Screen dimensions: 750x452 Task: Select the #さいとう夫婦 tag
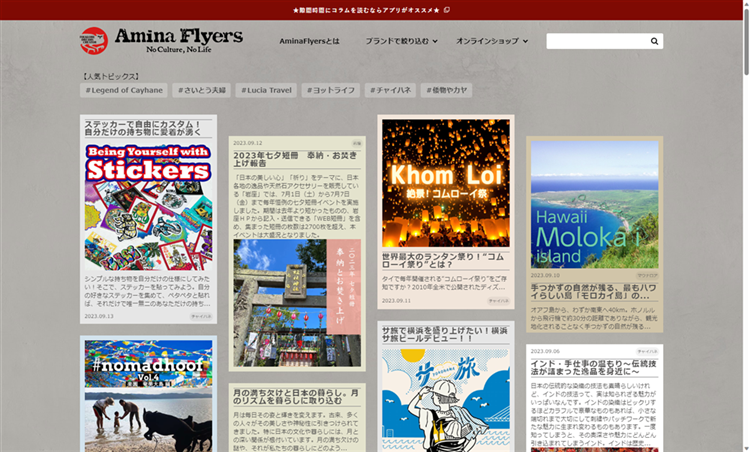click(x=201, y=90)
